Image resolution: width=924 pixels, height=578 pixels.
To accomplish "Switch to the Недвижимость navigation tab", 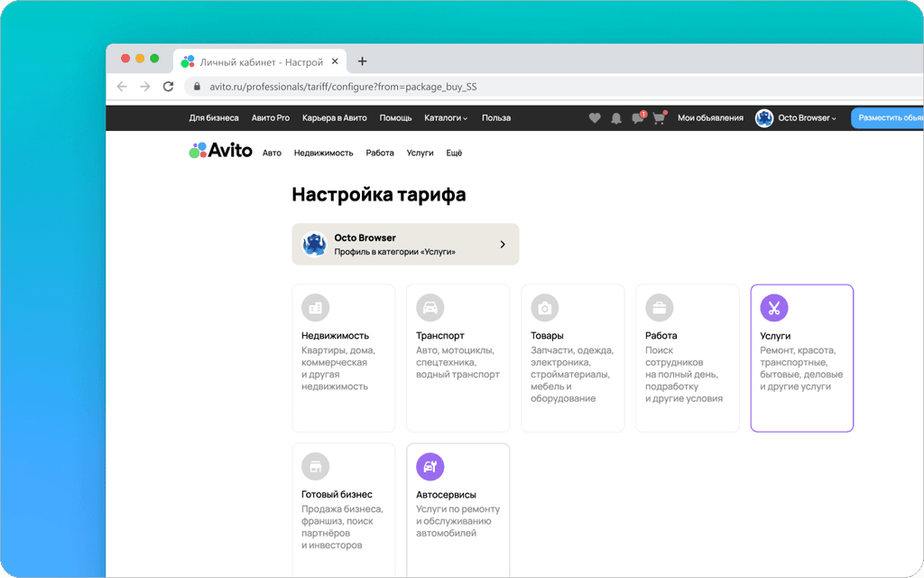I will 323,153.
